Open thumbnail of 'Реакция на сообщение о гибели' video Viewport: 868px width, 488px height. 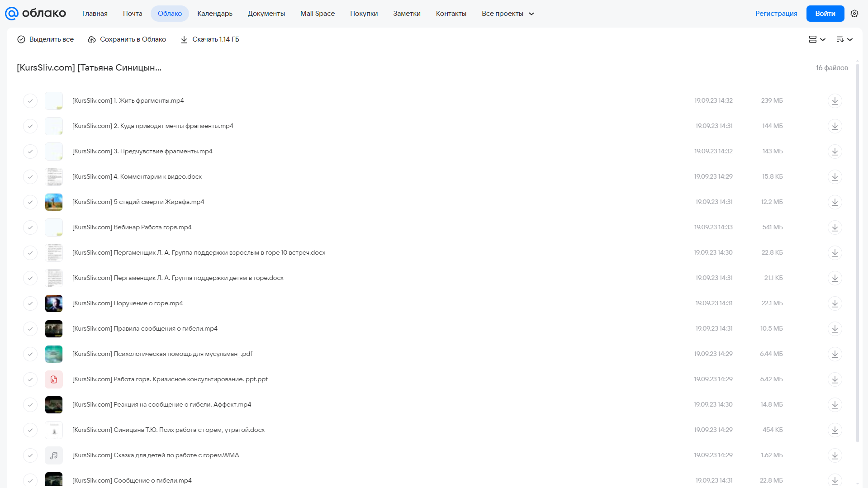coord(54,405)
